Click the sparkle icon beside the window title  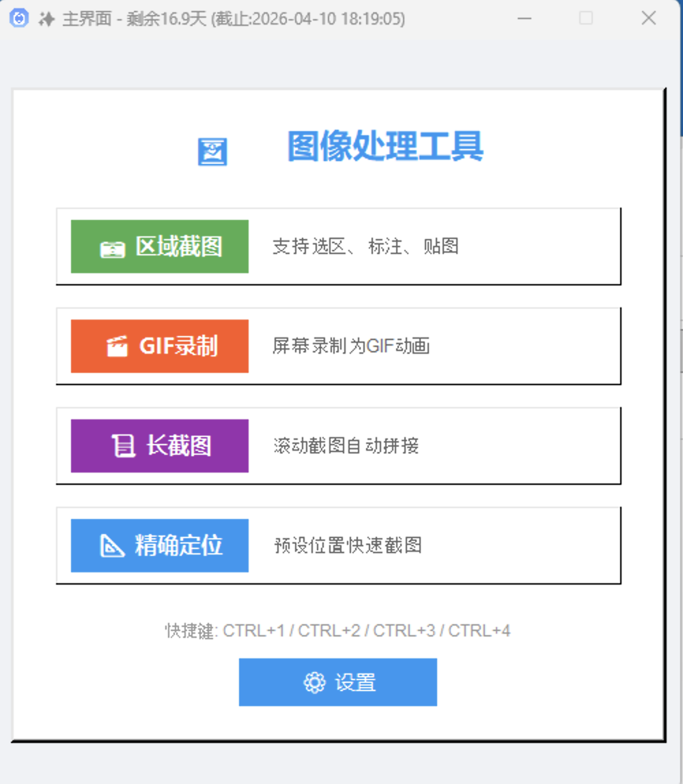46,19
